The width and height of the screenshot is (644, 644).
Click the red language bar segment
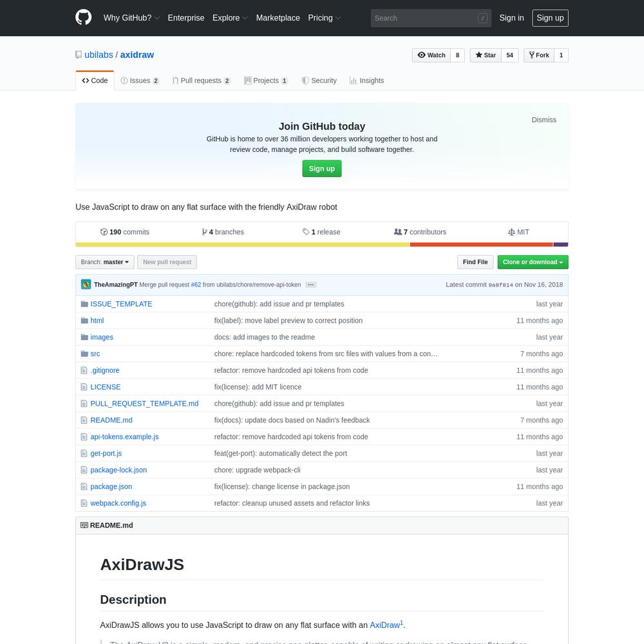pos(481,245)
